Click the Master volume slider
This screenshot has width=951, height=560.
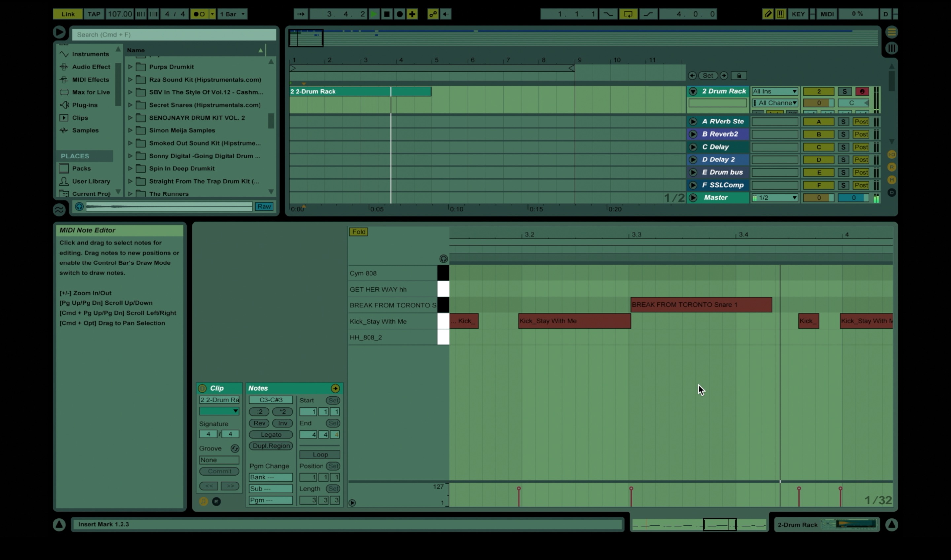[818, 198]
